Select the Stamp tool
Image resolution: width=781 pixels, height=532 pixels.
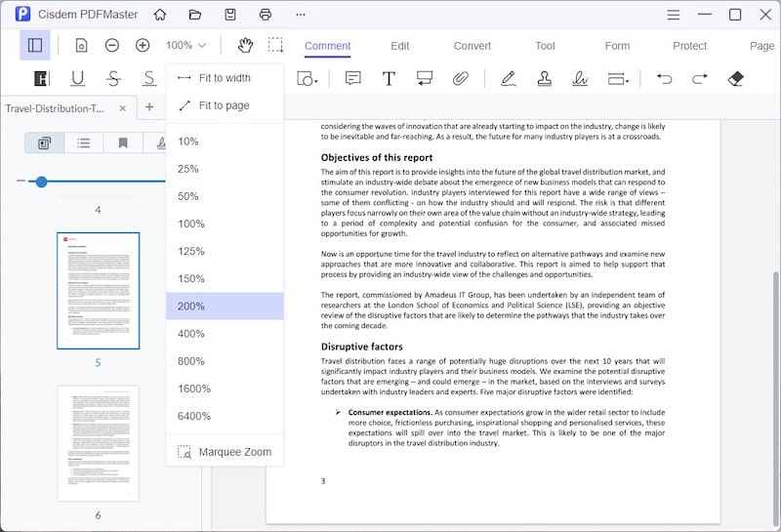coord(544,78)
